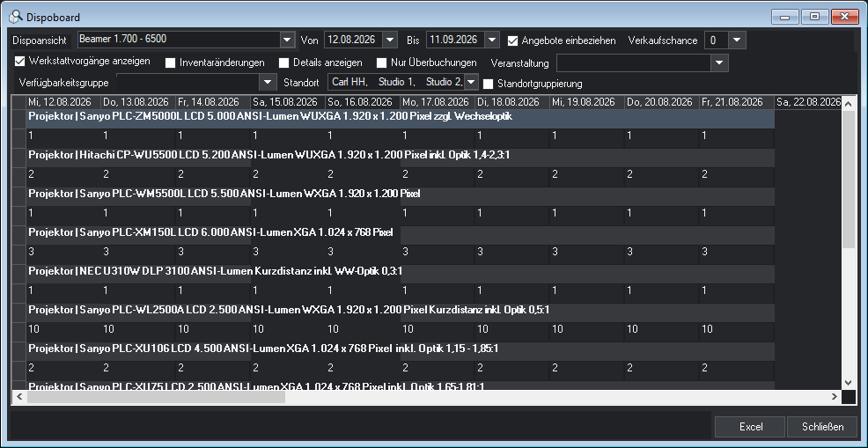
Task: Click the horizontal scrollbar thumb
Action: (156, 396)
